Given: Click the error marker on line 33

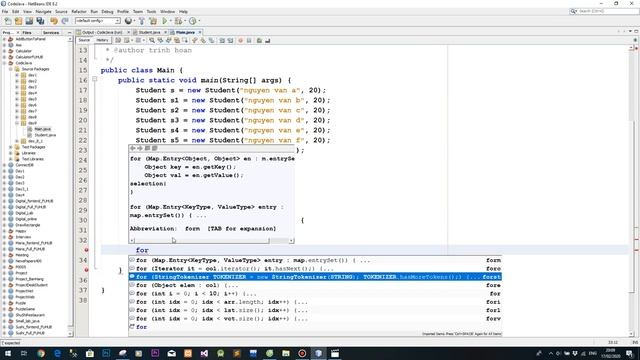Looking at the screenshot, I should [86, 250].
